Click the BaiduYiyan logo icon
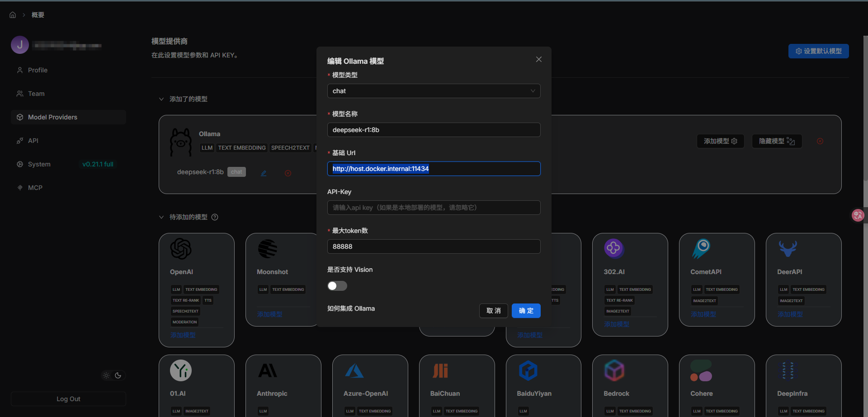 point(528,370)
